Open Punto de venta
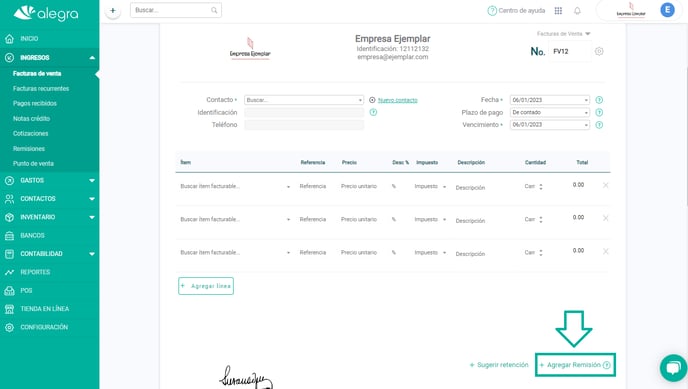 click(x=33, y=164)
